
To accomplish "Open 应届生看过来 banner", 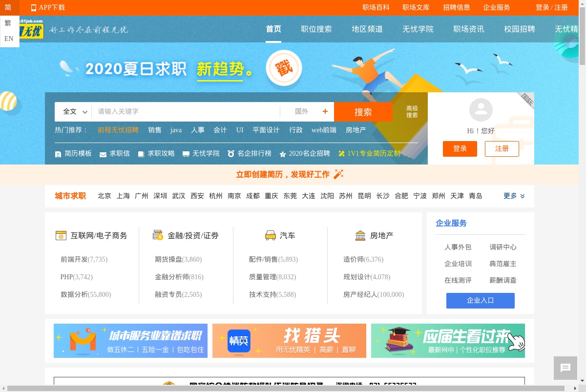I will (448, 341).
